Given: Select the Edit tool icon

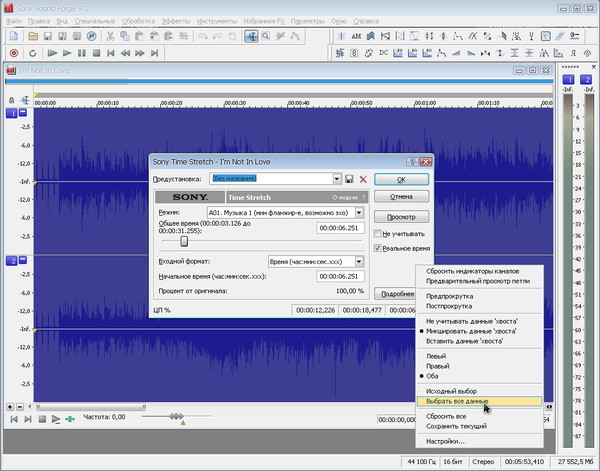Looking at the screenshot, I should coord(251,36).
